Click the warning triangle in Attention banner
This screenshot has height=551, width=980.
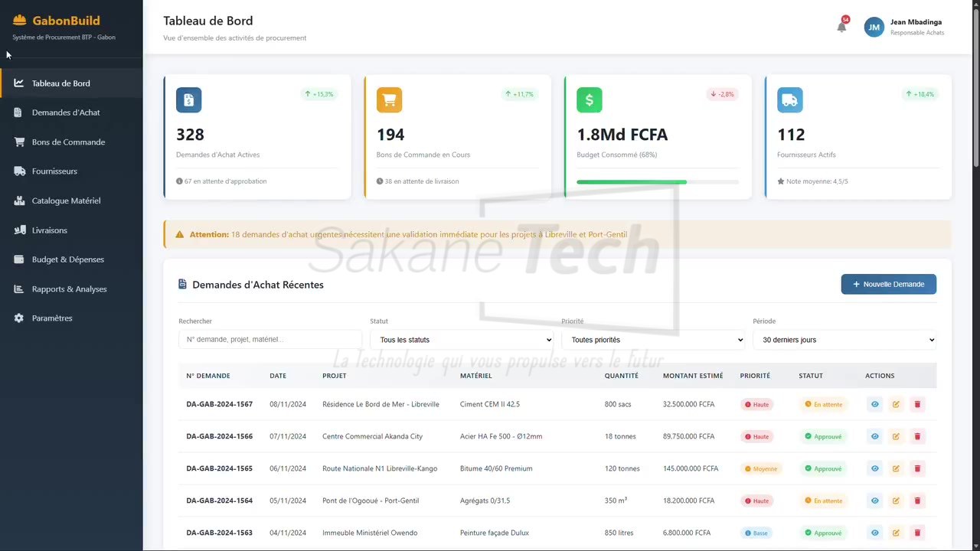pyautogui.click(x=180, y=234)
